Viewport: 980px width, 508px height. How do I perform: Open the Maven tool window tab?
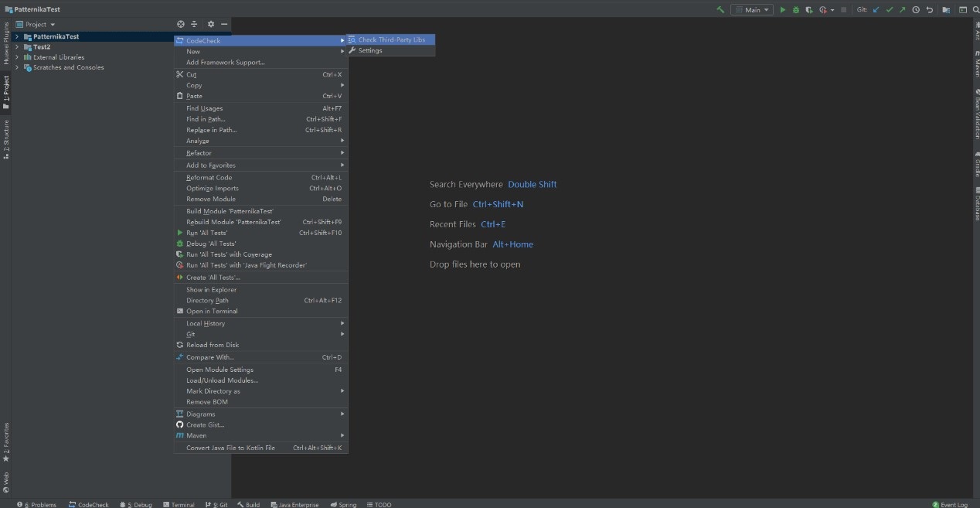coord(976,63)
